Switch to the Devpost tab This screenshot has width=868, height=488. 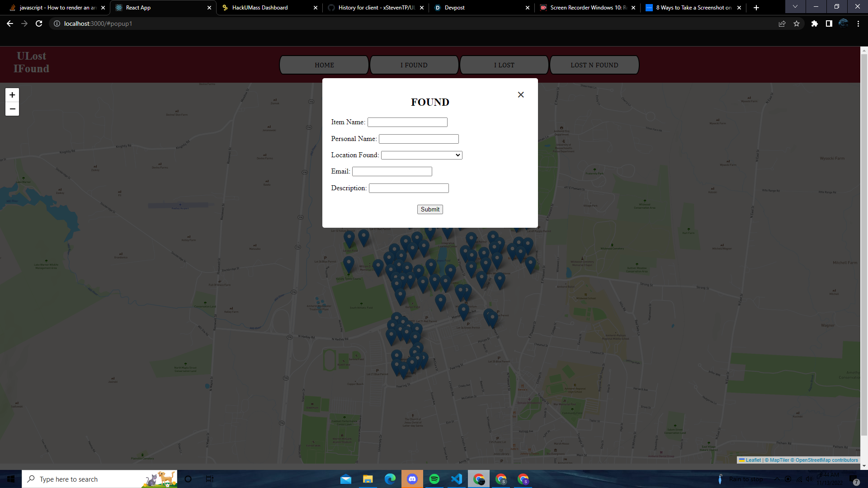point(454,8)
